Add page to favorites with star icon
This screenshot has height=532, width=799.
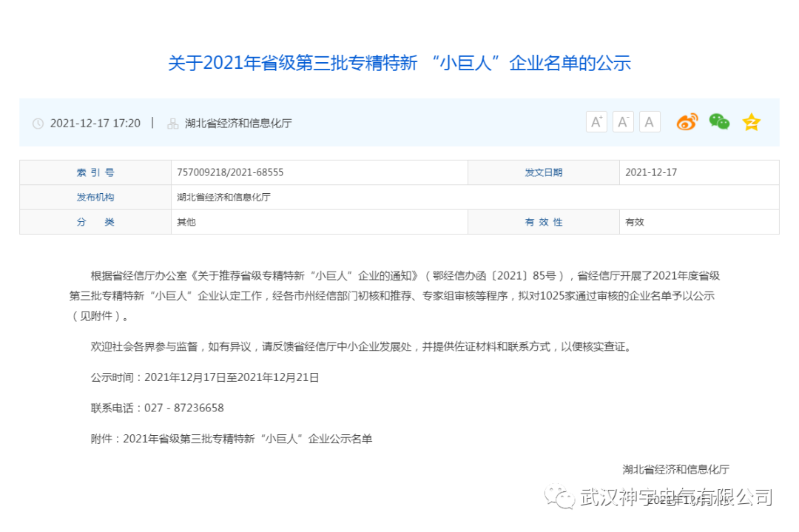click(x=751, y=122)
